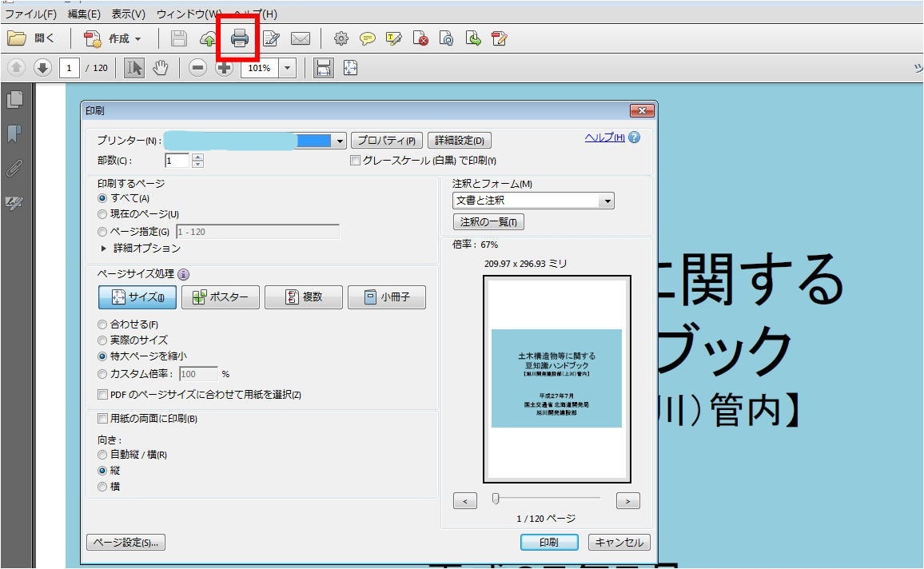924x569 pixels.
Task: Open the ファイル menu
Action: 30,14
